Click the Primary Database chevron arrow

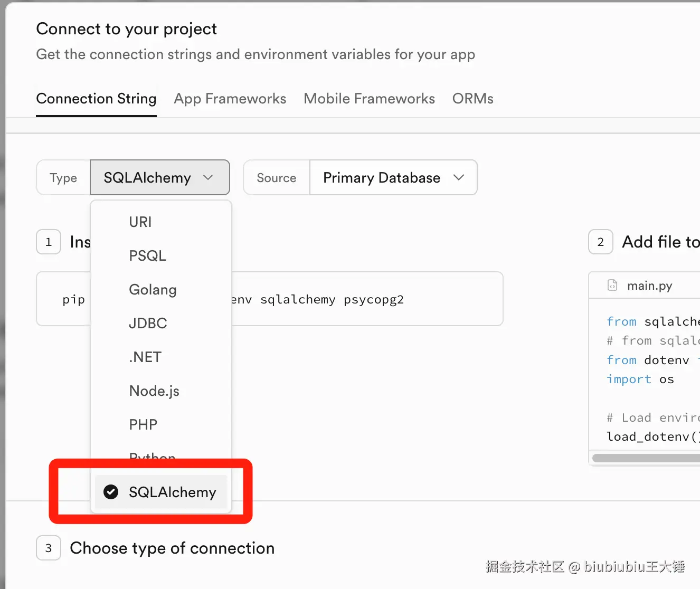click(459, 177)
